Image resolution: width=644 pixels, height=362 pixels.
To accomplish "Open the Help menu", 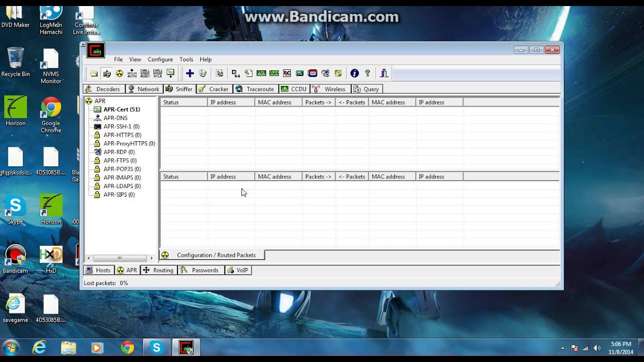I will (205, 59).
